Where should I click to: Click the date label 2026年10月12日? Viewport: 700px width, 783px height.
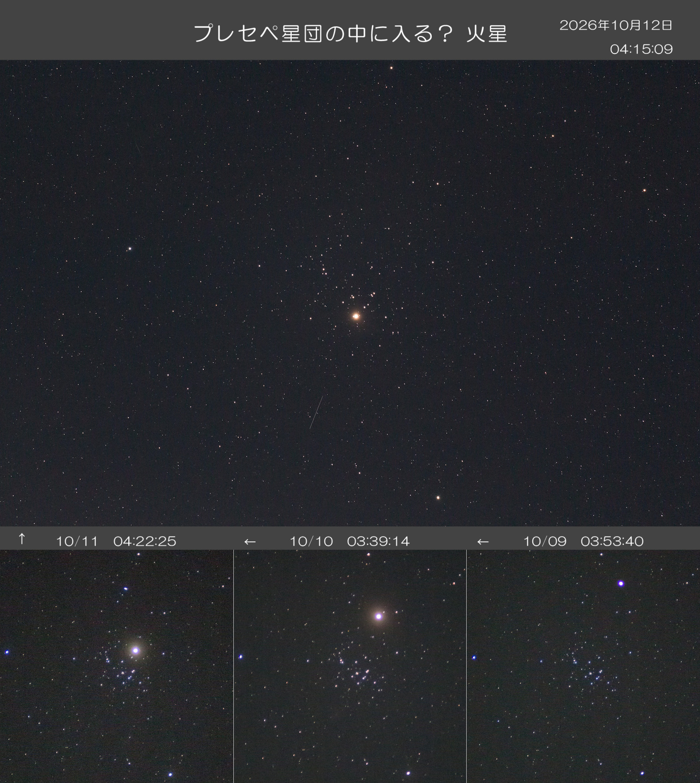[x=616, y=25]
